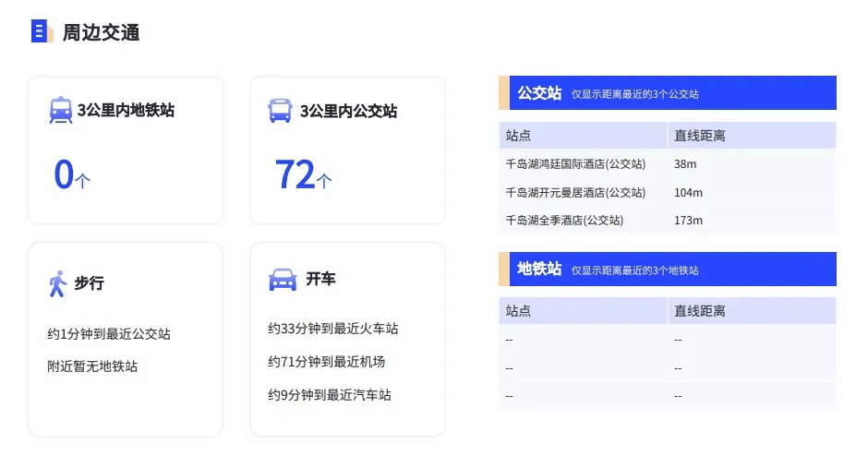868x468 pixels.
Task: Click the 公交站 section header
Action: [x=668, y=93]
